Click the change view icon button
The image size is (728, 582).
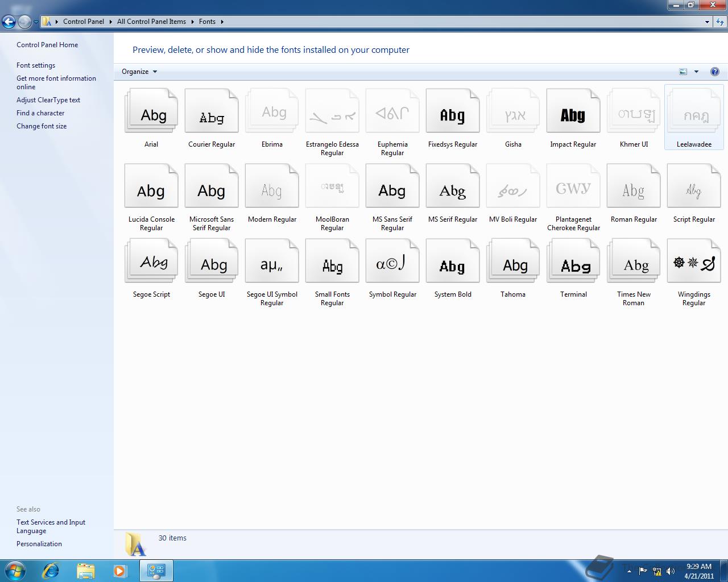pyautogui.click(x=683, y=72)
